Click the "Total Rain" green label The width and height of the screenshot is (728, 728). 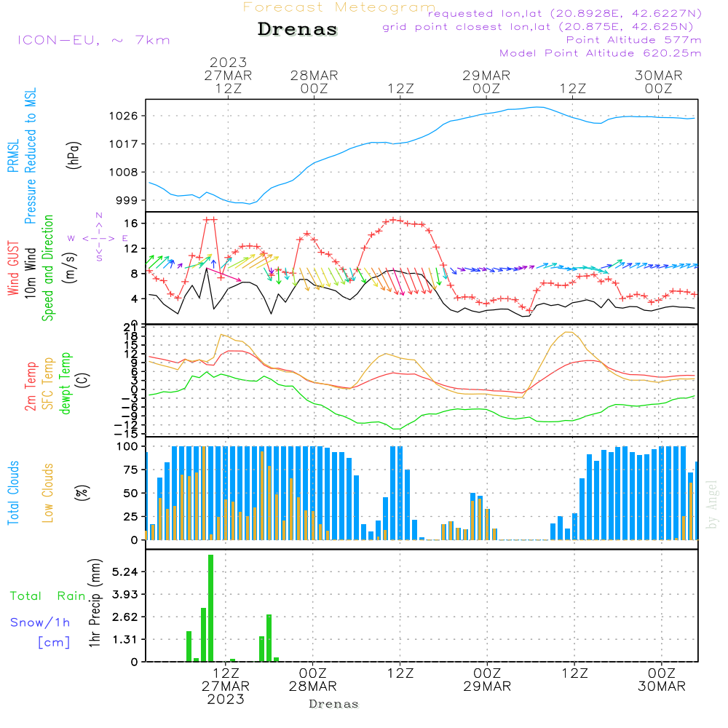point(48,596)
